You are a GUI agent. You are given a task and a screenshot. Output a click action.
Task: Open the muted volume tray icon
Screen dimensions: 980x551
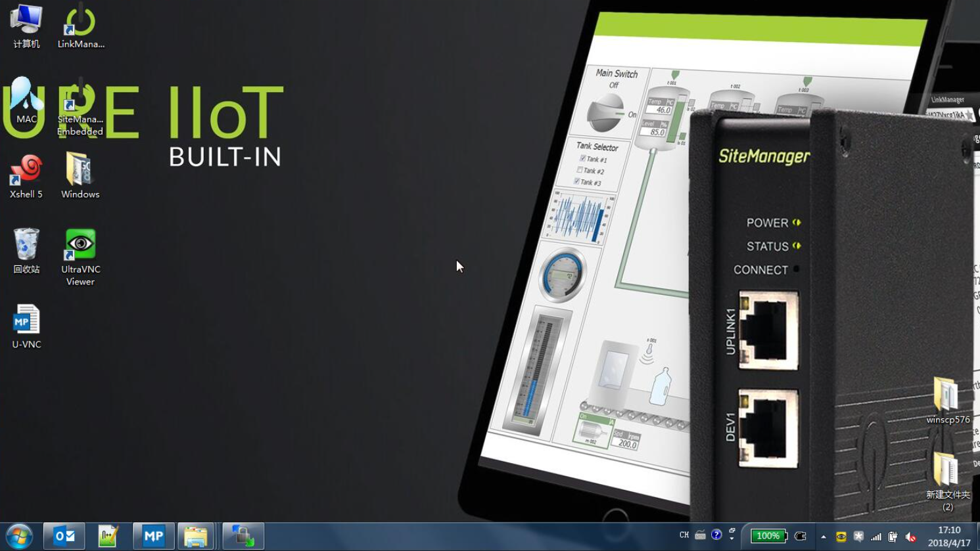[910, 537]
